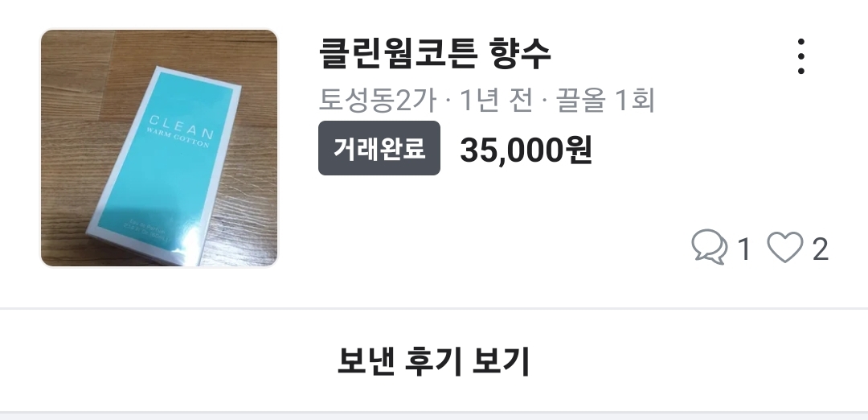Screen dimensions: 868x420
Task: Tap the 보낸 후기 보기 button
Action: point(434,361)
